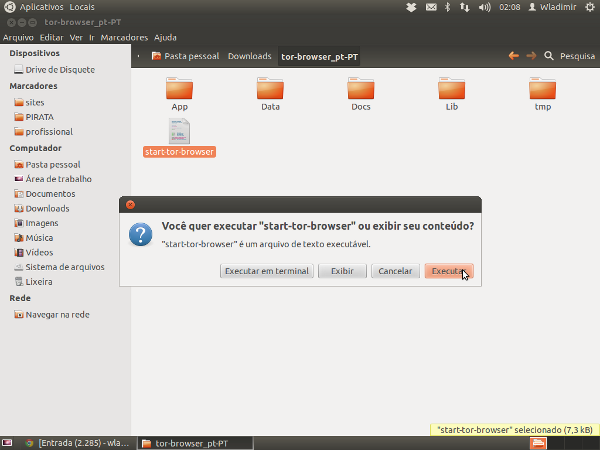Click tor-browser_pt-PT in path bar
This screenshot has height=450, width=600.
(x=319, y=57)
